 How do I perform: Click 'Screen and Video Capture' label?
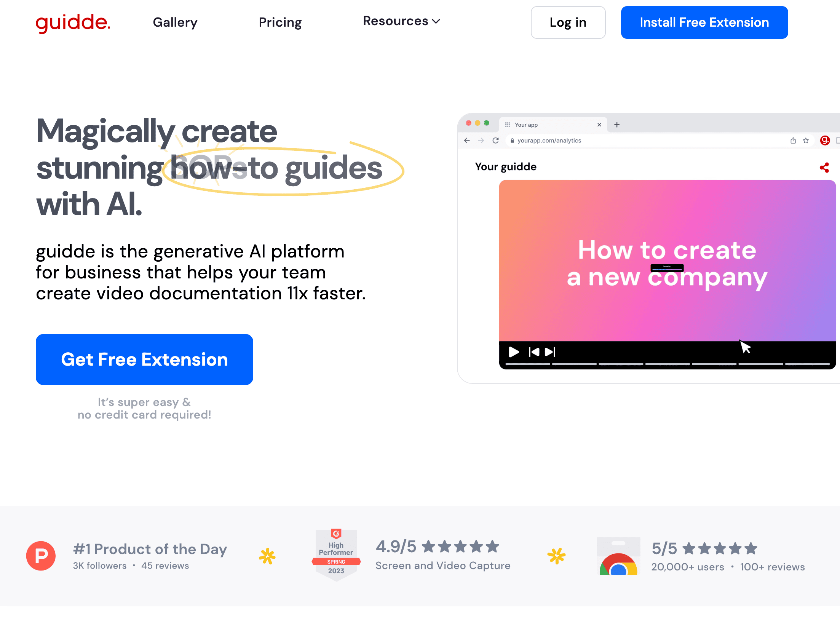pyautogui.click(x=443, y=566)
